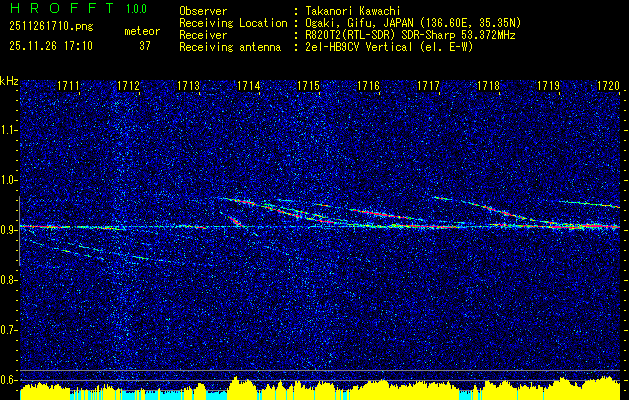Image resolution: width=629 pixels, height=400 pixels.
Task: Click the kHz axis unit label
Action: point(9,81)
